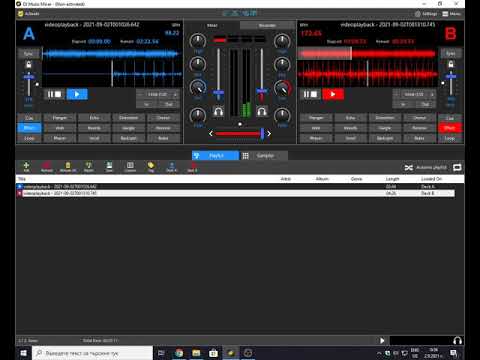Viewport: 480px width, 360px height.
Task: Select the playlist row loaded on Deck B
Action: coord(235,193)
